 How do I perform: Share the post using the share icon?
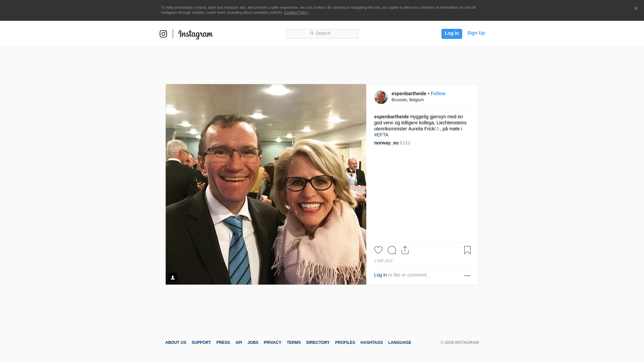point(405,250)
